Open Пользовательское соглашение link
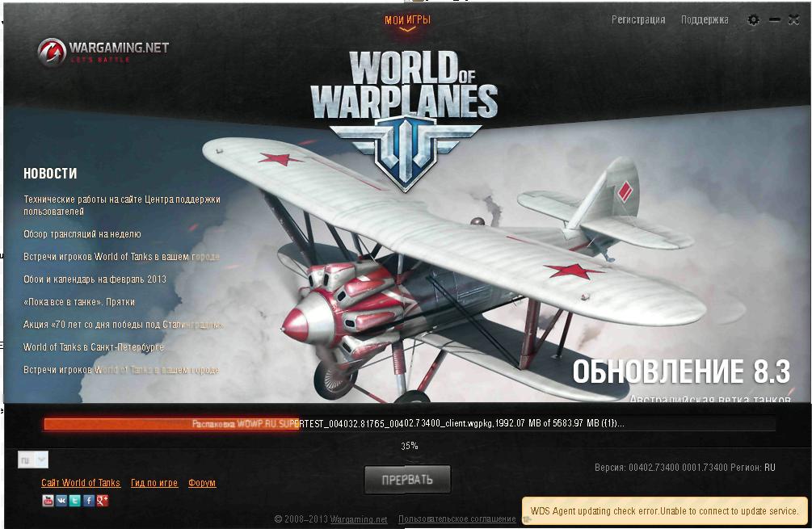This screenshot has width=812, height=529. 456,519
